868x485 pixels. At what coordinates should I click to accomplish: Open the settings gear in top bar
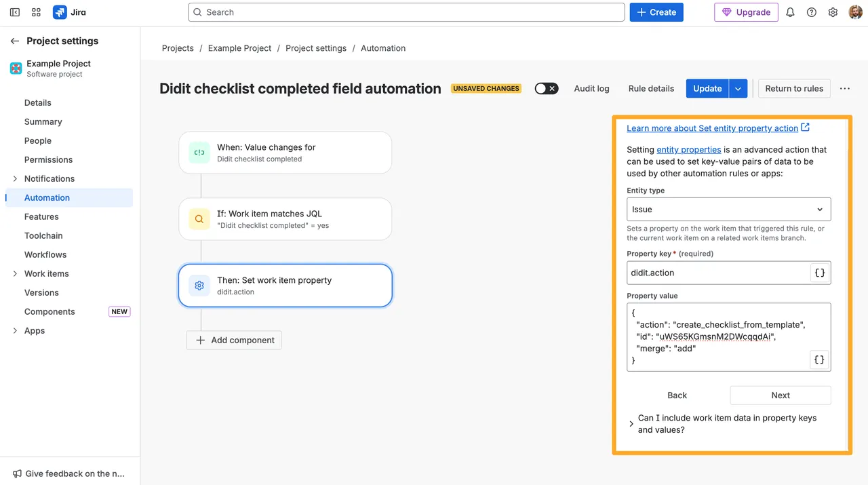[833, 12]
